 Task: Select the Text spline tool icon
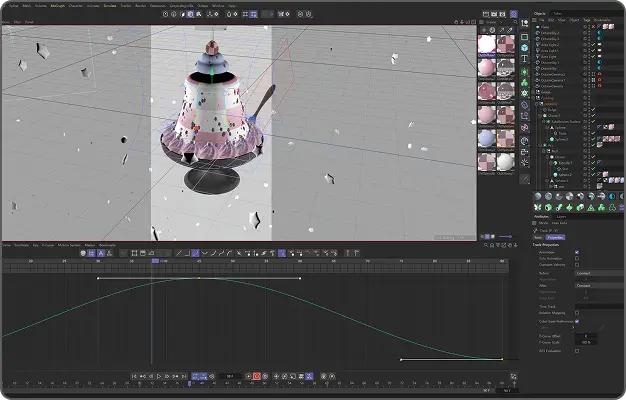pos(525,59)
